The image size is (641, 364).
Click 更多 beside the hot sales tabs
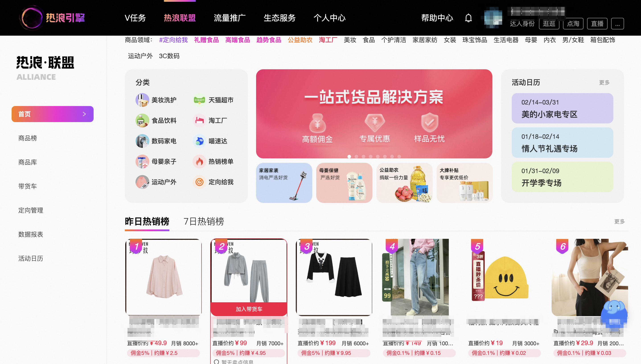[619, 221]
